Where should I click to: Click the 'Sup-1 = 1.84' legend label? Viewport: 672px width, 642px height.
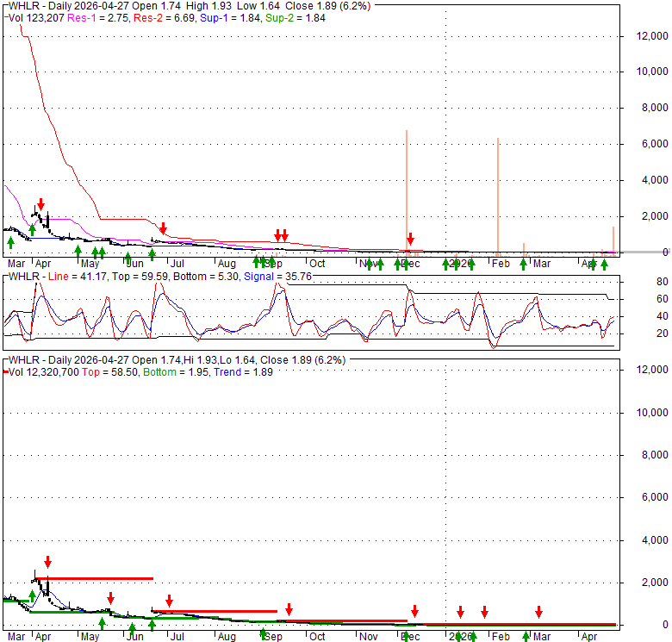point(231,18)
